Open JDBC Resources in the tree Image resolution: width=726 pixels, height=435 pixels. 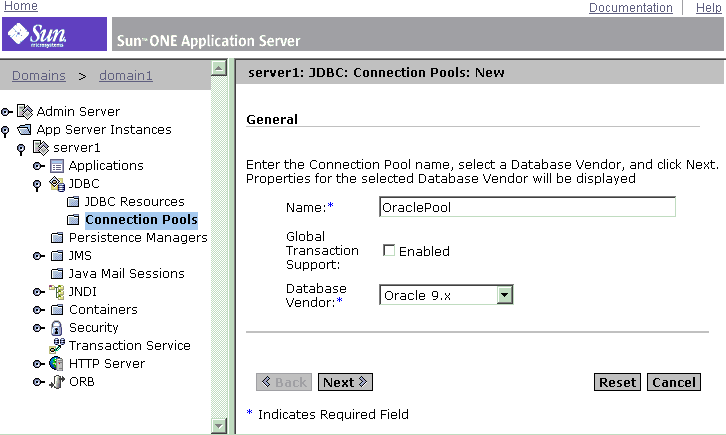pos(135,202)
